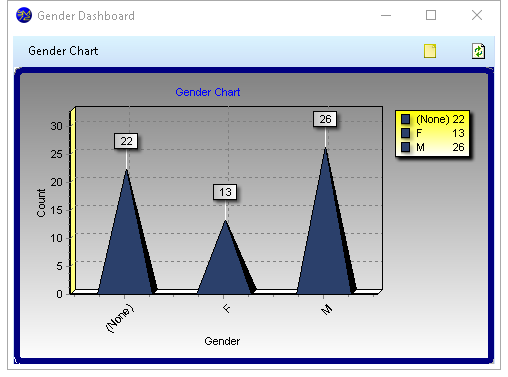This screenshot has width=508, height=377.
Task: Refresh the chart with green arrows icon
Action: (478, 51)
